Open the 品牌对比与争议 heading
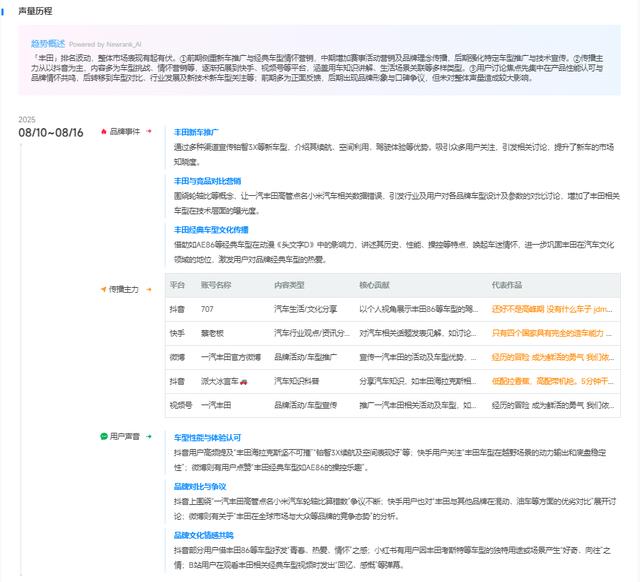640x582 pixels. pos(200,487)
